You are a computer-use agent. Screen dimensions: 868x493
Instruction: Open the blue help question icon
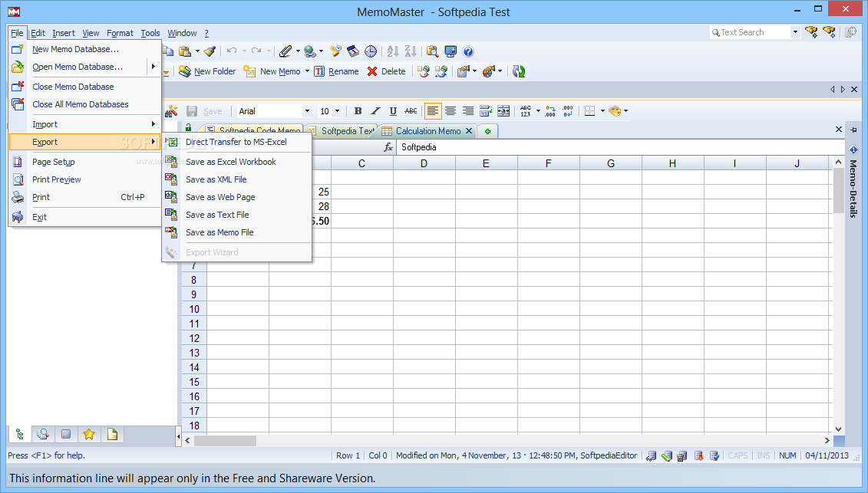(x=468, y=51)
